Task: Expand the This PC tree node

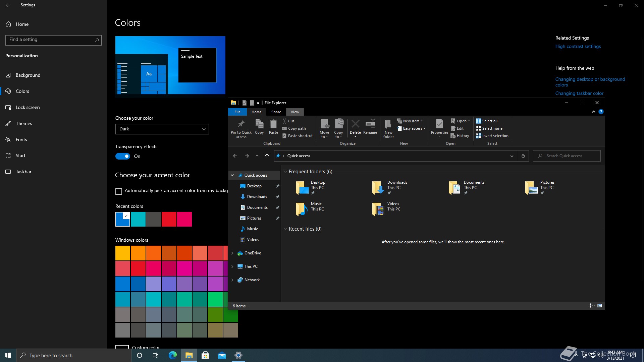Action: [232, 266]
